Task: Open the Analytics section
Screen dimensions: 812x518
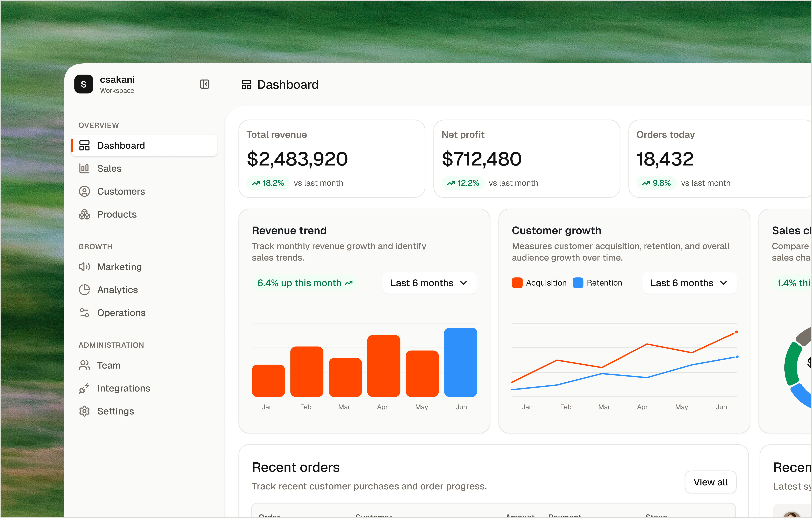Action: point(144,290)
